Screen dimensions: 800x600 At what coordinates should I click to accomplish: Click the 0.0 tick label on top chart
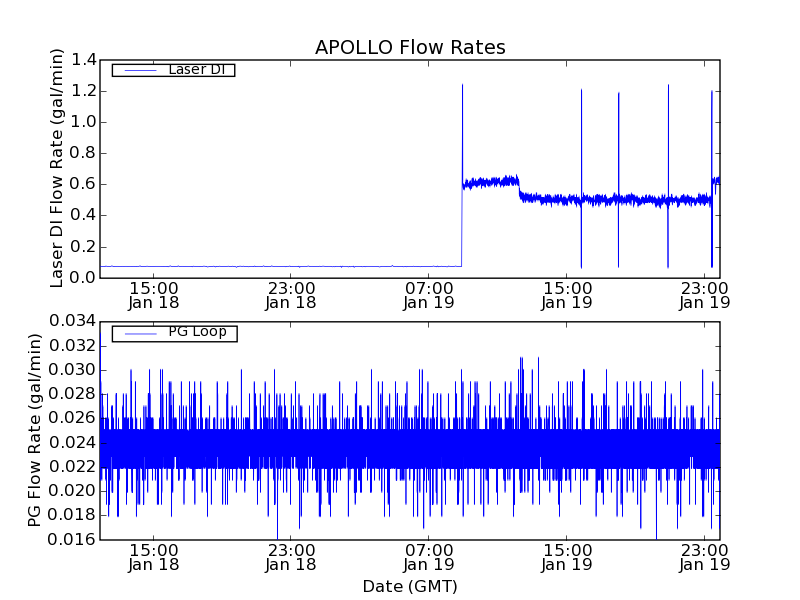[84, 278]
